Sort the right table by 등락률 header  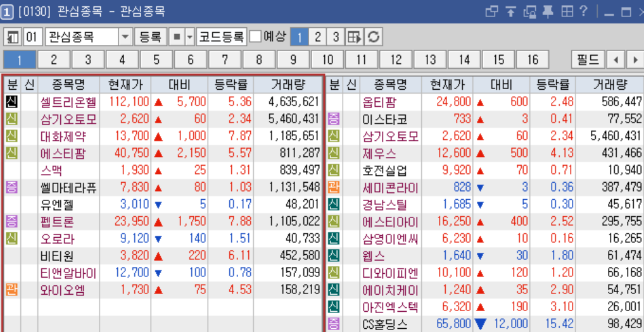pyautogui.click(x=553, y=85)
